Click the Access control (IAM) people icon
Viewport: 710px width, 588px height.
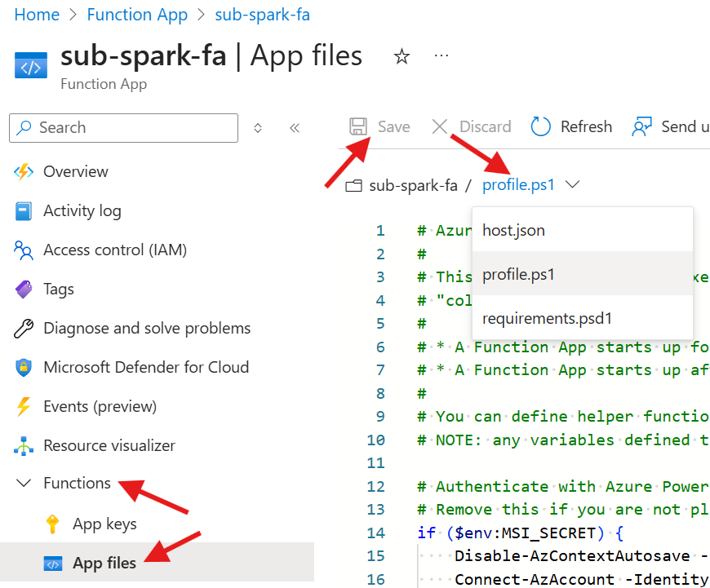[24, 250]
